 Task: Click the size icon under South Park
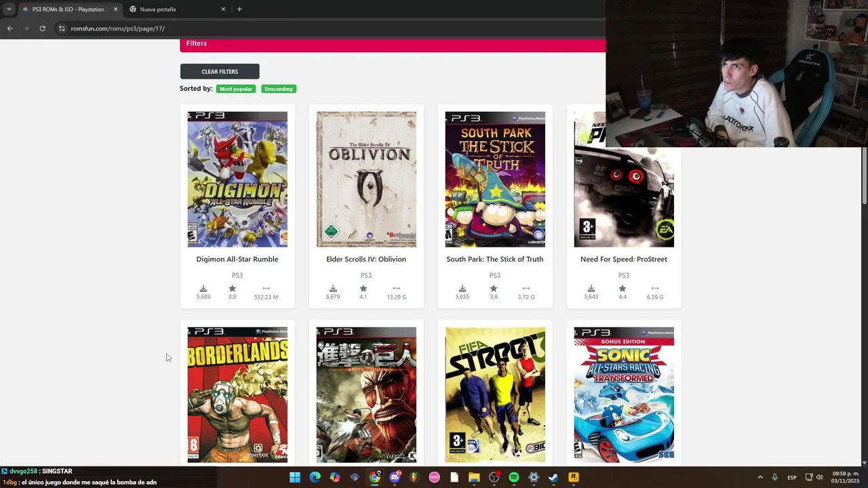pyautogui.click(x=526, y=289)
